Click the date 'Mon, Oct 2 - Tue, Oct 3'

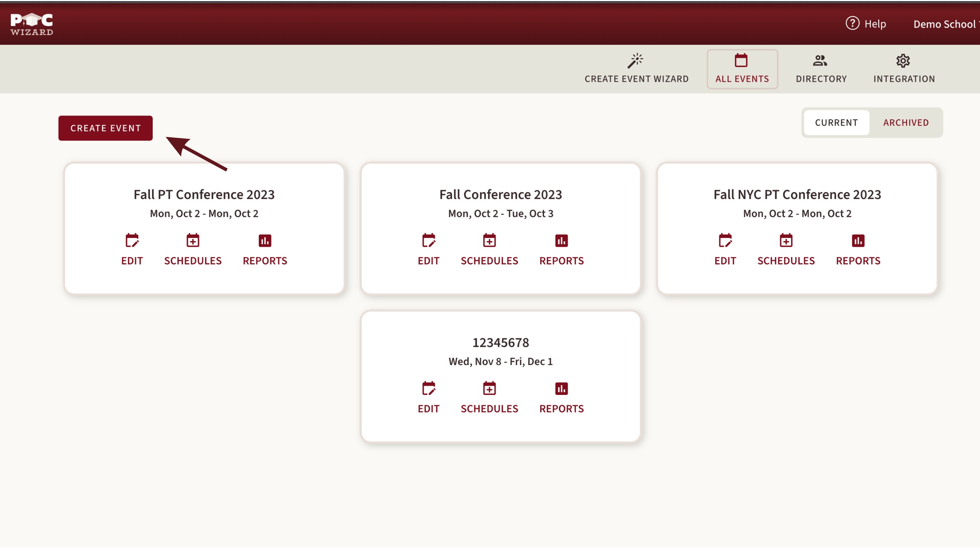point(501,214)
